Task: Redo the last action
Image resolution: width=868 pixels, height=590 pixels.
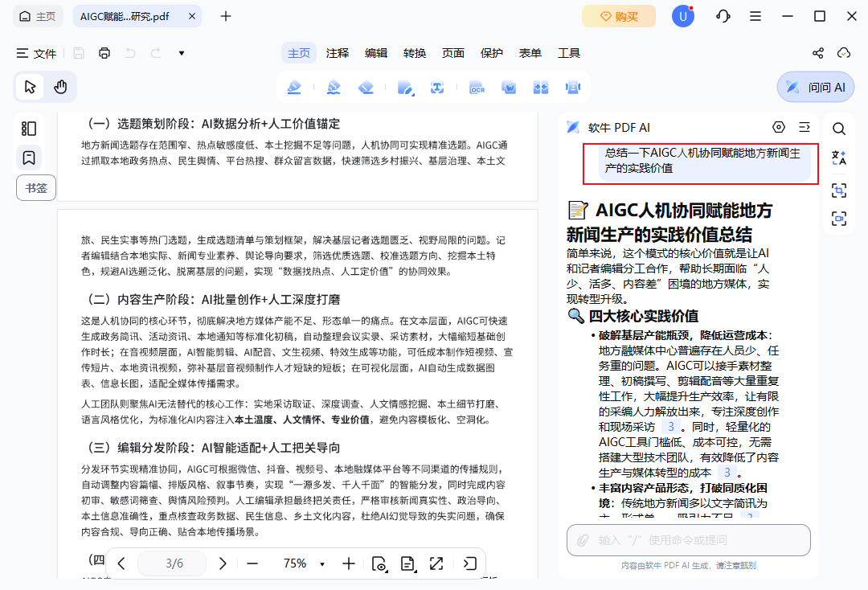Action: [156, 53]
